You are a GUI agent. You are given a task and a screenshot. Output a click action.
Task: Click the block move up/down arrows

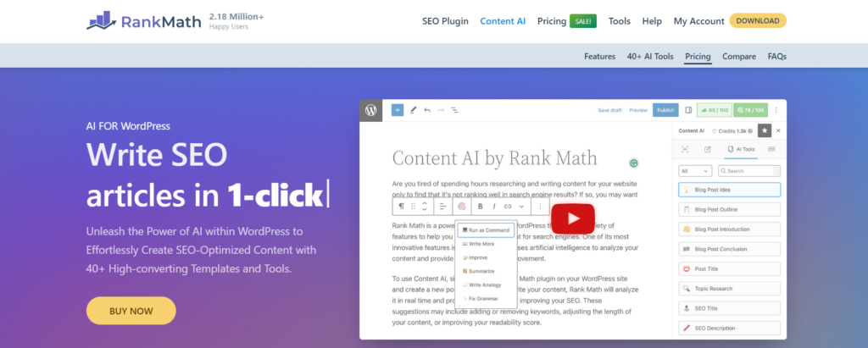click(x=425, y=207)
